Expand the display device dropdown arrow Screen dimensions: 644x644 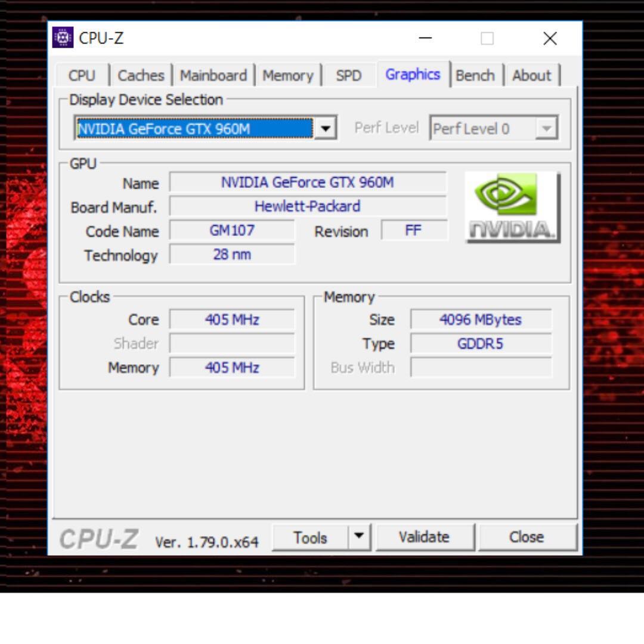point(326,128)
